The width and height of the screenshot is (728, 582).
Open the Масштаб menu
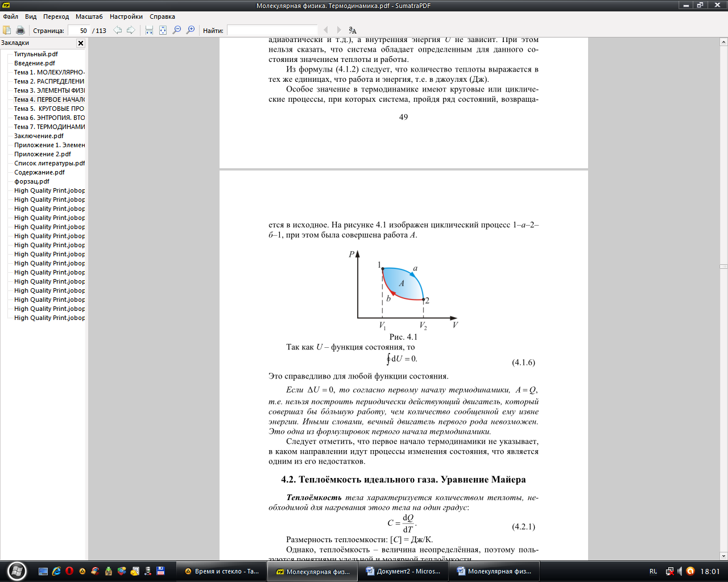point(89,16)
